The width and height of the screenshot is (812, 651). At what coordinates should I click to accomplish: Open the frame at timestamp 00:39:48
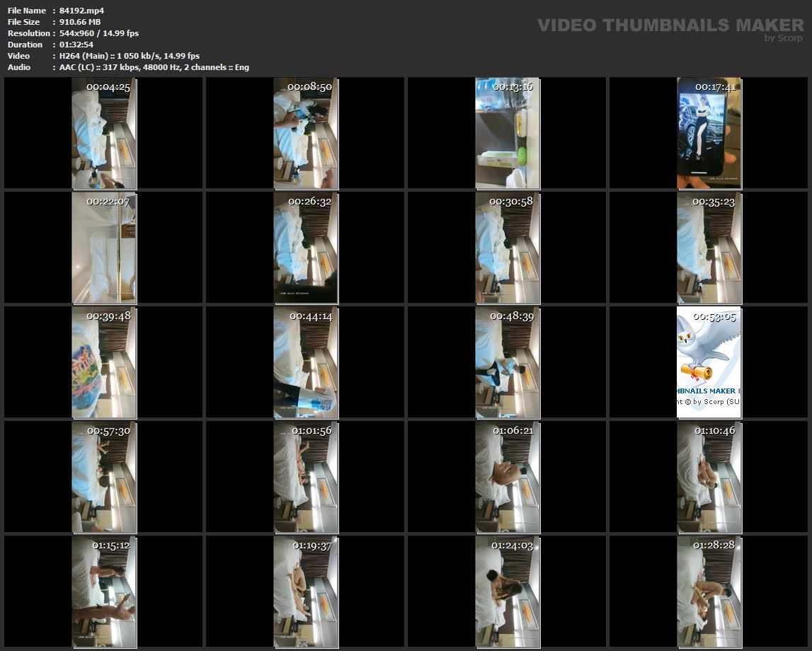point(104,362)
